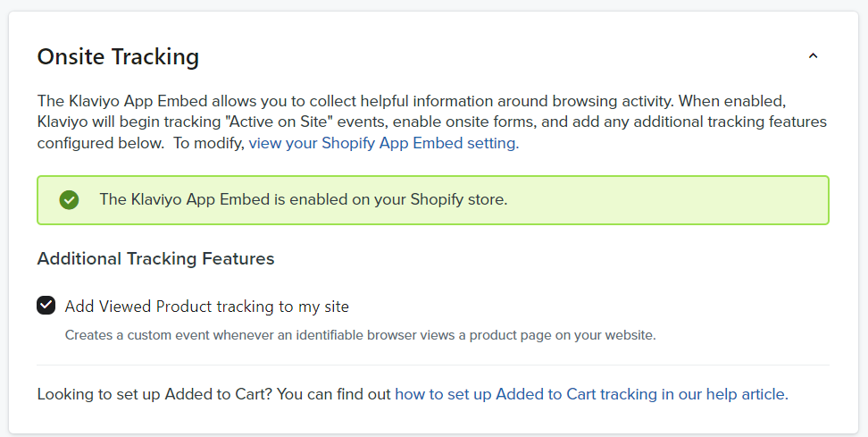Viewport: 868px width, 437px height.
Task: Click the Klaviyo App Embed enabled banner message
Action: [304, 199]
